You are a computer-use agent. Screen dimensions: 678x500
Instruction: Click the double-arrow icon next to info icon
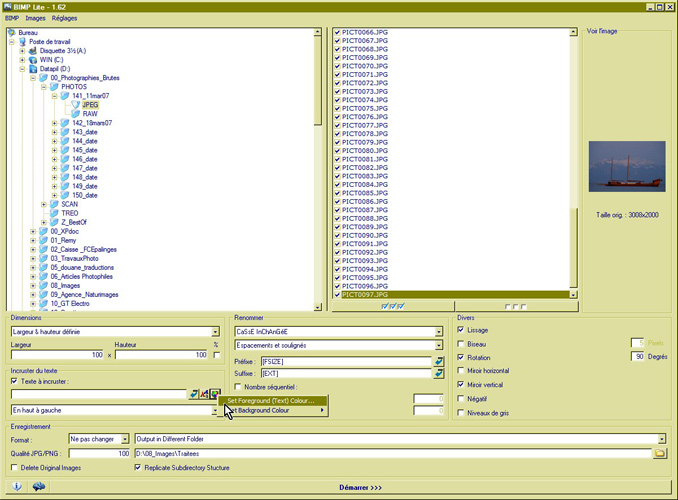[x=38, y=486]
